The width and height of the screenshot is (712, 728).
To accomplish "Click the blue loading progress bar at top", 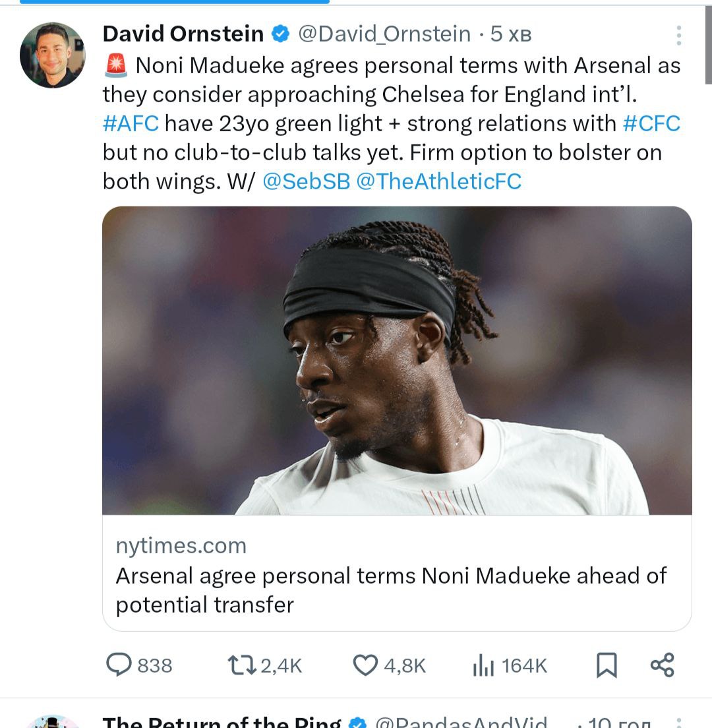I will (x=174, y=2).
